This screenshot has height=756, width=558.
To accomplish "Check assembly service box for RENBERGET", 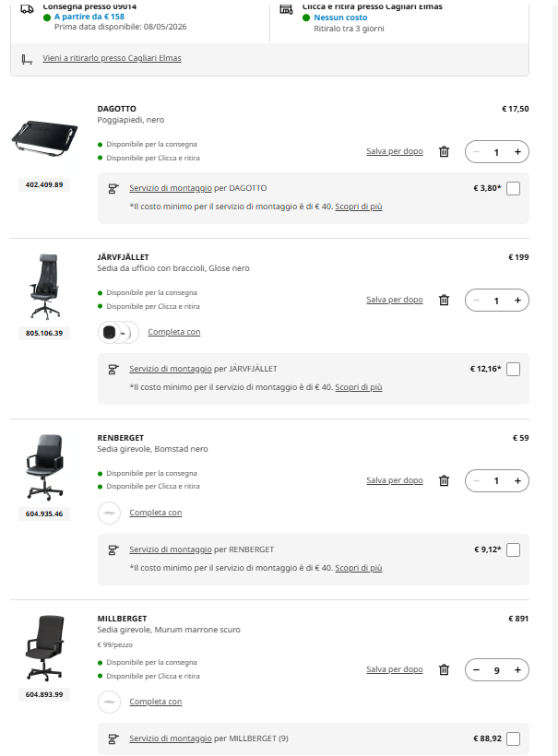I will click(514, 550).
